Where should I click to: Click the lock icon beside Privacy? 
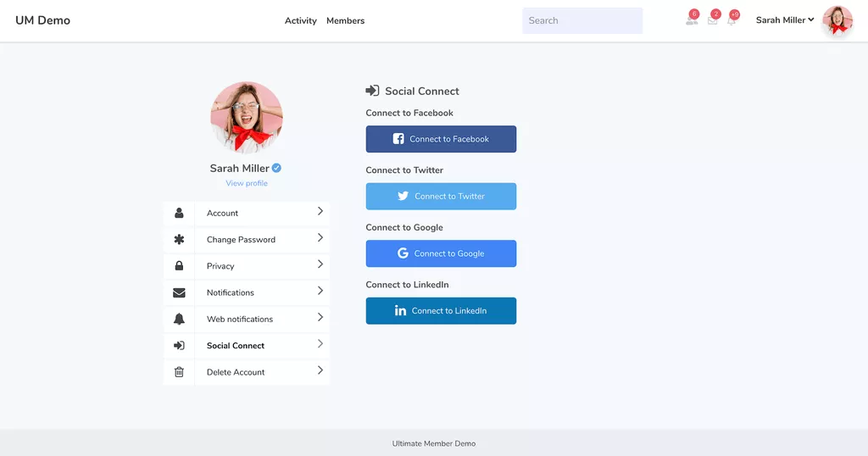tap(179, 266)
